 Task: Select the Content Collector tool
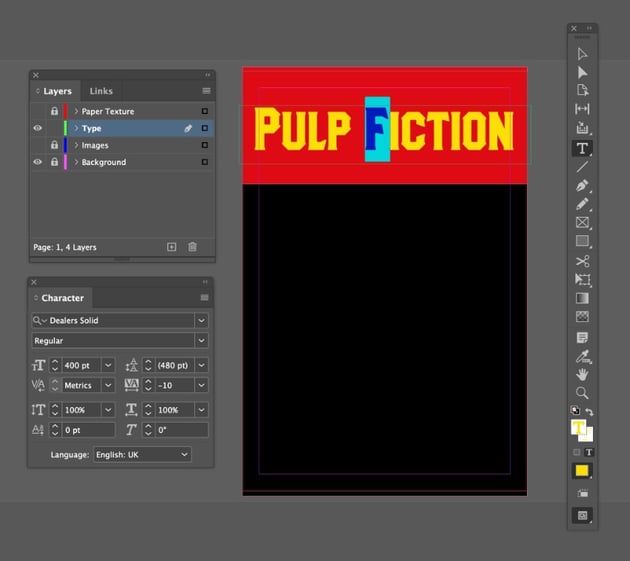click(582, 128)
